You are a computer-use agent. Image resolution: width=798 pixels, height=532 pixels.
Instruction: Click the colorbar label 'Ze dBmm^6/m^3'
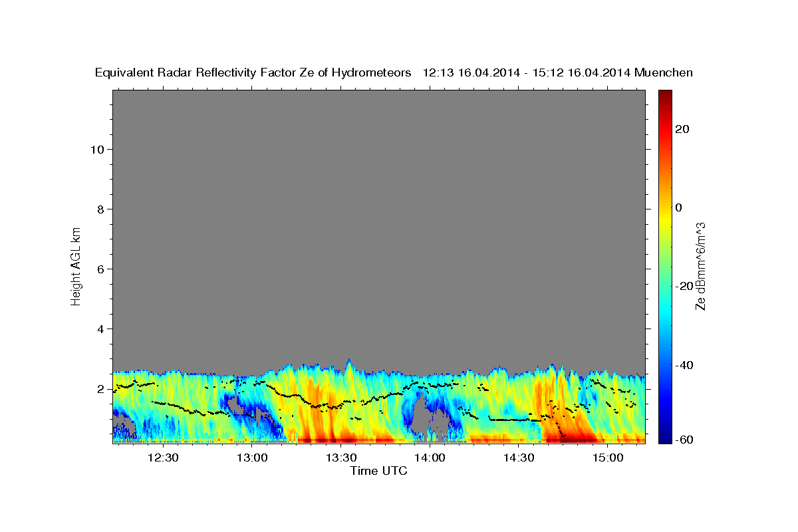tap(700, 266)
